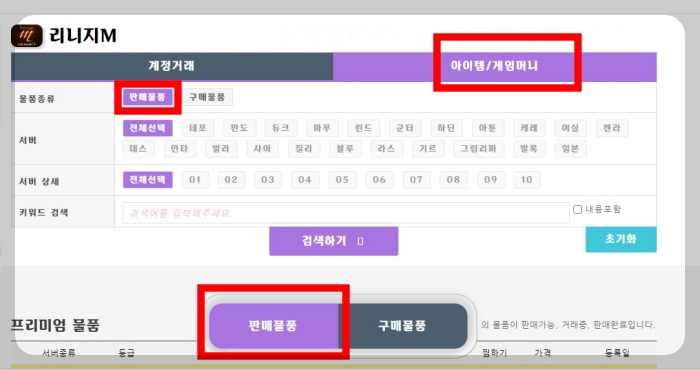Click the 검색하기 search button
Image resolution: width=700 pixels, height=370 pixels.
tap(333, 241)
